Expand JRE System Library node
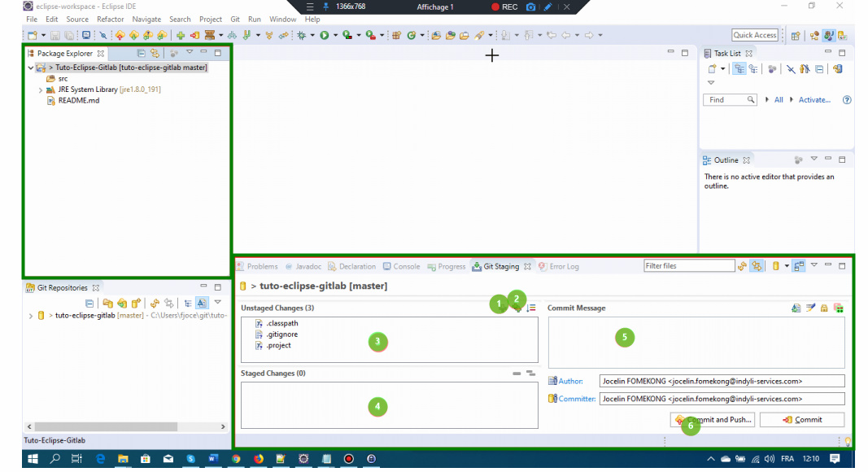The height and width of the screenshot is (472, 868). tap(41, 90)
